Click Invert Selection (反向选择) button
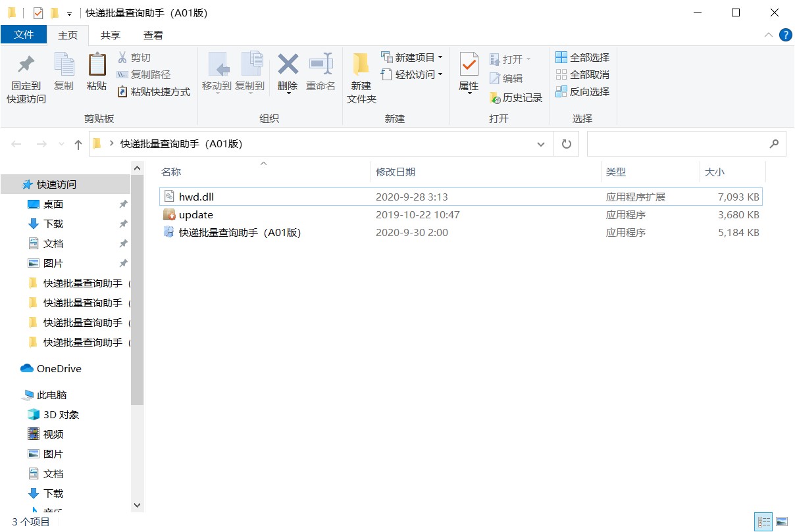 (x=582, y=92)
